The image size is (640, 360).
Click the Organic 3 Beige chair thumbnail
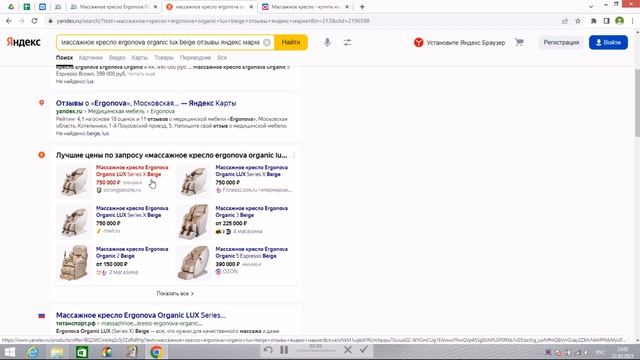(193, 222)
